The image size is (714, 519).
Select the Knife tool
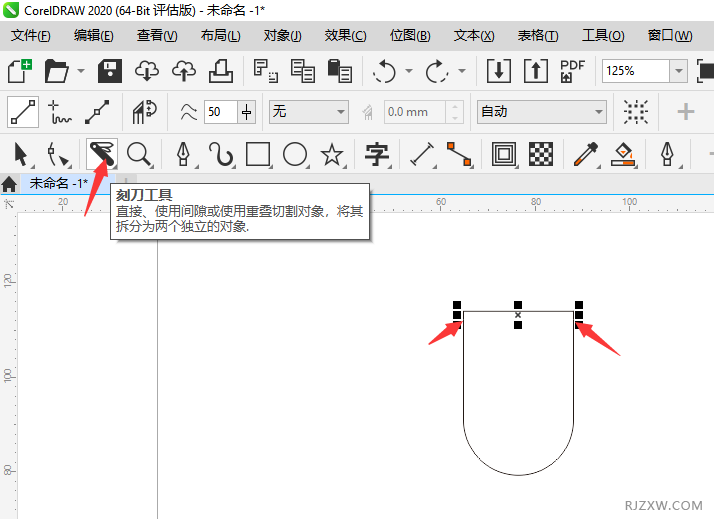tap(102, 153)
